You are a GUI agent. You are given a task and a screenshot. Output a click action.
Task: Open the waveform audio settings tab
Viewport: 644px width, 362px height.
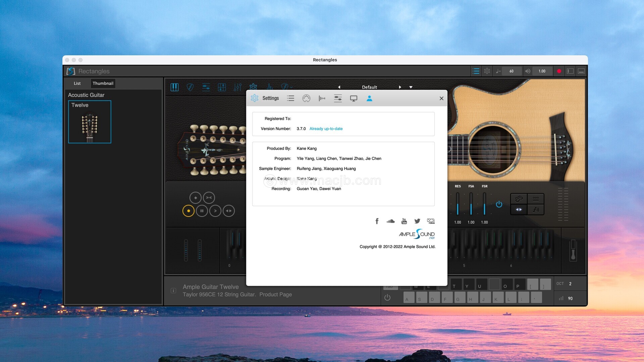[x=322, y=98]
